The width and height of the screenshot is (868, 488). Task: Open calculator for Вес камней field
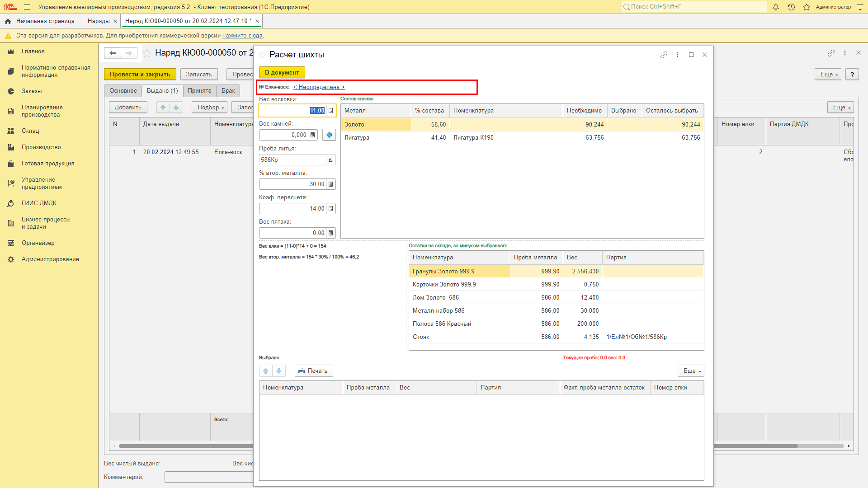[x=313, y=135]
